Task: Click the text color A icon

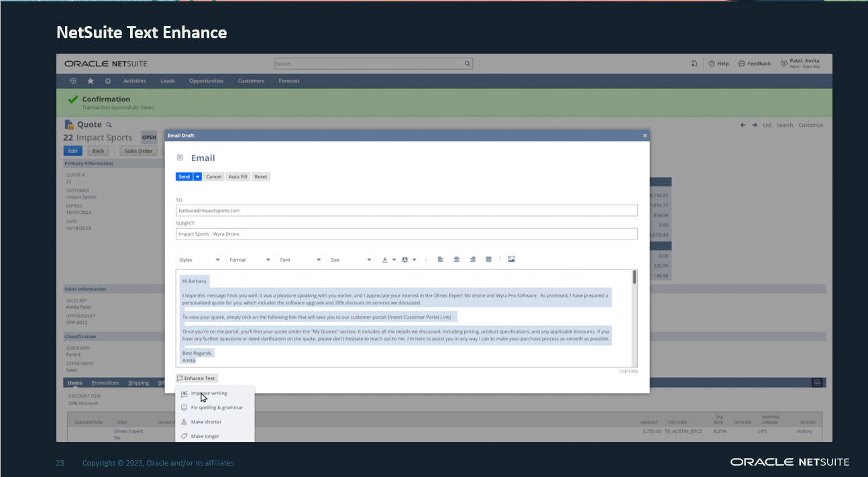Action: [385, 260]
